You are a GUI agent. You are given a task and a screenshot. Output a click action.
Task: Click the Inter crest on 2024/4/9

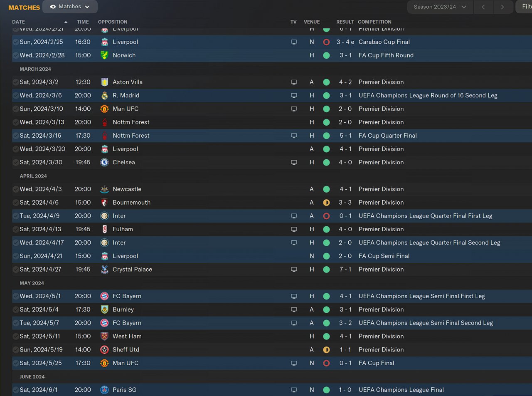point(104,216)
